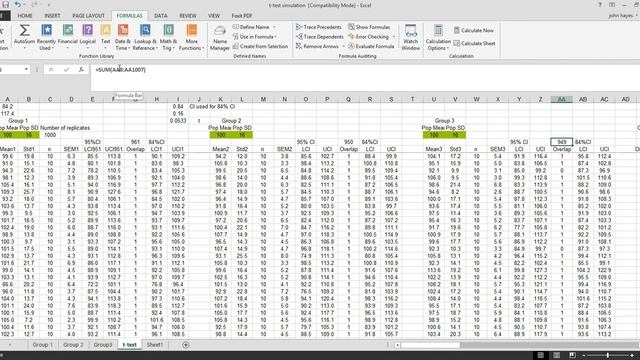Toggle Show Formulas
This screenshot has height=360, width=640.
coord(369,27)
